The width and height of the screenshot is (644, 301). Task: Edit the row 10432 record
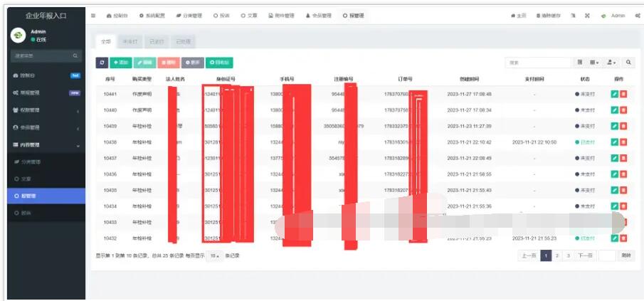click(614, 238)
